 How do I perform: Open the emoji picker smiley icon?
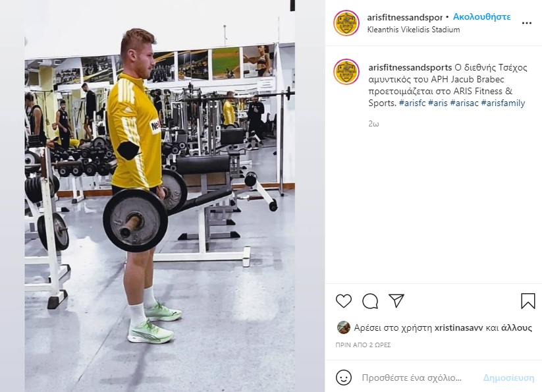[x=344, y=378]
